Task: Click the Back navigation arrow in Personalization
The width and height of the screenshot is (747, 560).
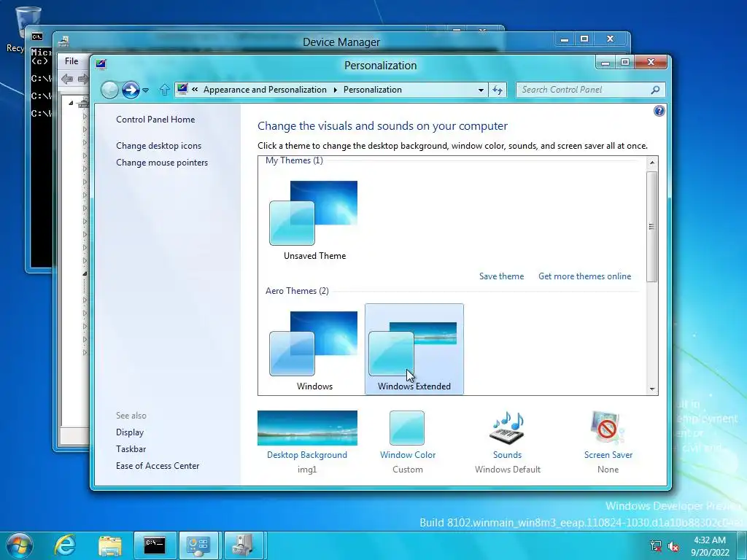Action: point(109,90)
